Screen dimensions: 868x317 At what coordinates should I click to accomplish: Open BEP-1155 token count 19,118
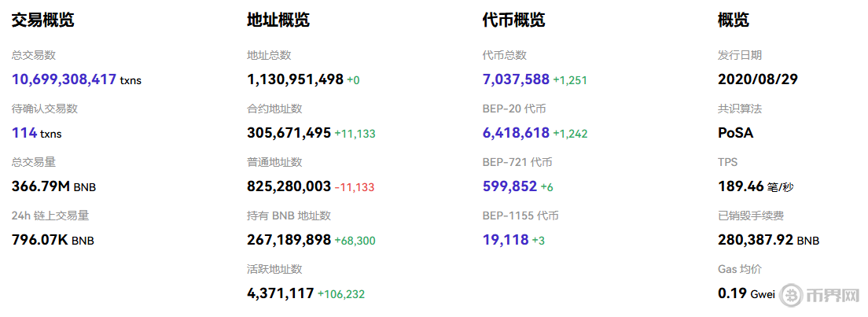pyautogui.click(x=506, y=240)
